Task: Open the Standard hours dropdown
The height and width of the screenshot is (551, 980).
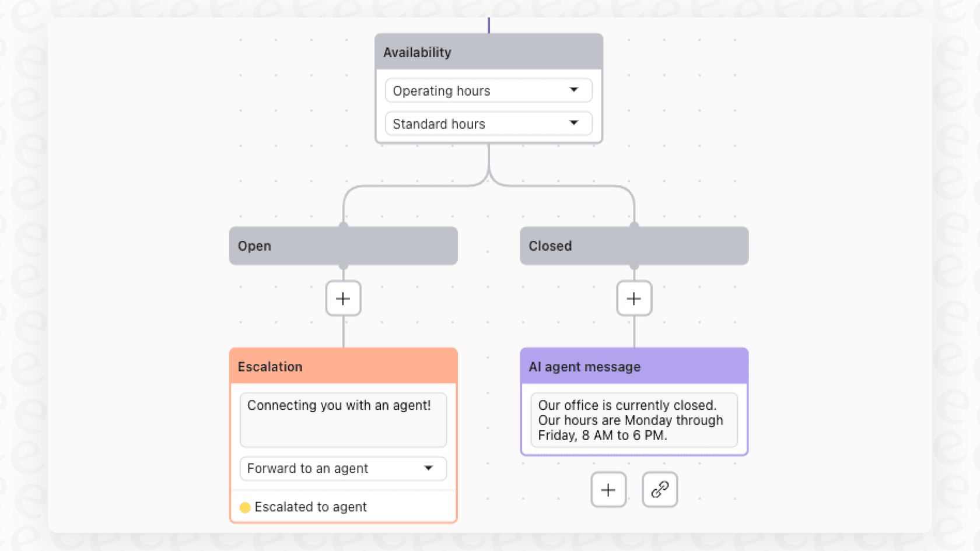Action: (488, 124)
